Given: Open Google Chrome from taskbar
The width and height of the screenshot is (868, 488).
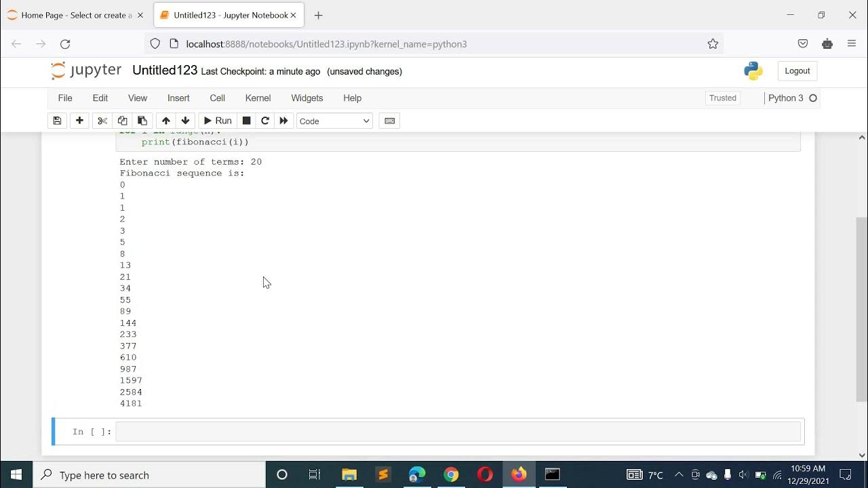Looking at the screenshot, I should (x=451, y=475).
